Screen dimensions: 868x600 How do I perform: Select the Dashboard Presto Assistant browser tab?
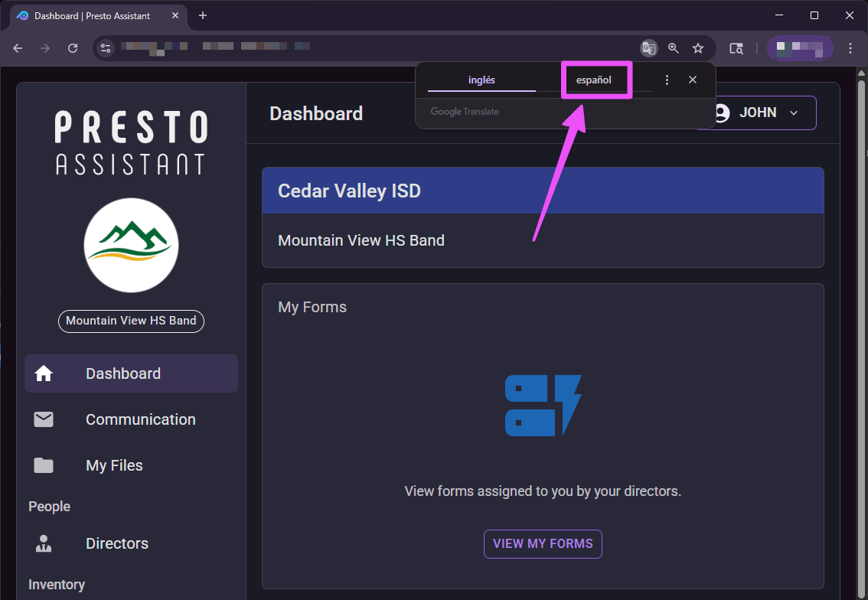coord(99,16)
